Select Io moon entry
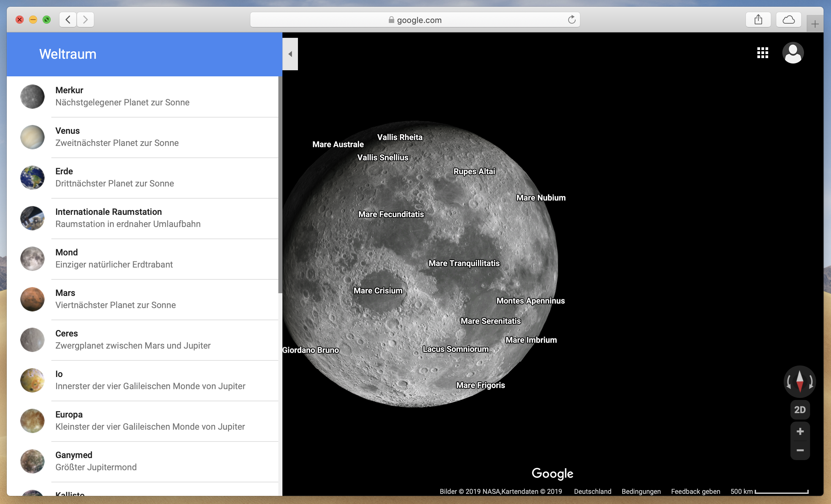The image size is (831, 504). (143, 380)
